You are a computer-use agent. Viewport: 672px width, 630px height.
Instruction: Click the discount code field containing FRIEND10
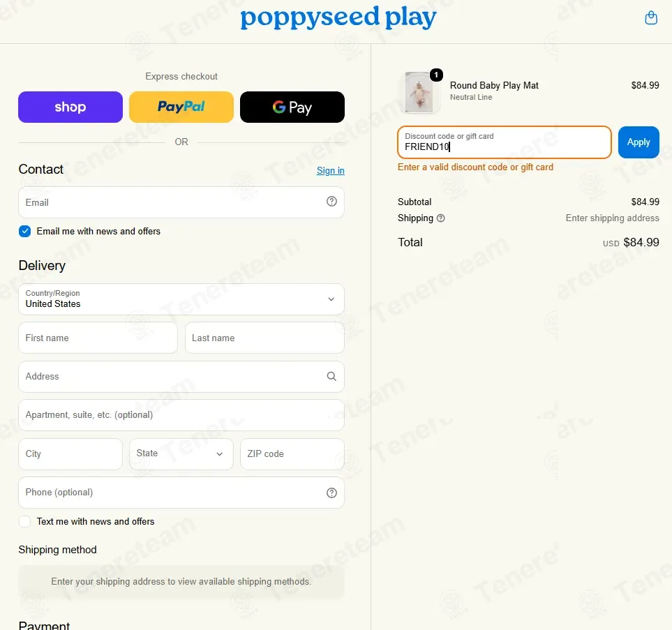(505, 142)
